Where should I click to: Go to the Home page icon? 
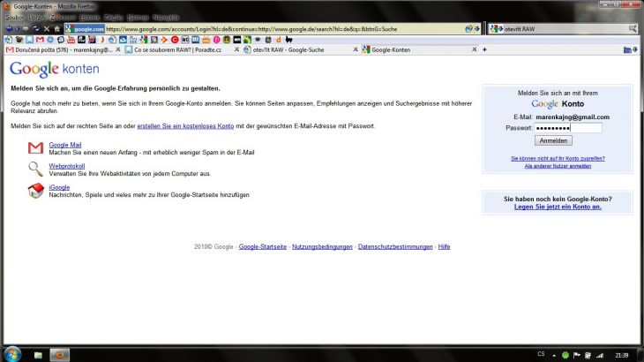[x=57, y=29]
